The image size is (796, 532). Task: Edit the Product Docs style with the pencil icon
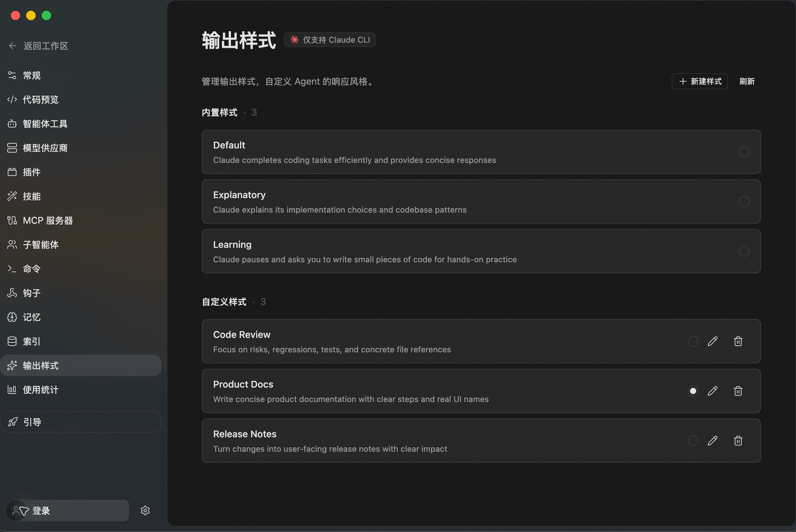(713, 391)
